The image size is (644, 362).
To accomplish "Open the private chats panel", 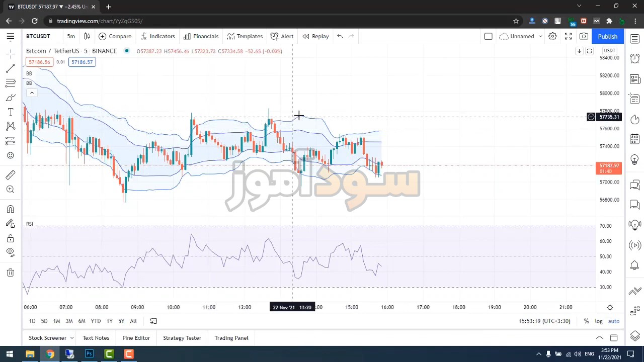I will [x=635, y=205].
